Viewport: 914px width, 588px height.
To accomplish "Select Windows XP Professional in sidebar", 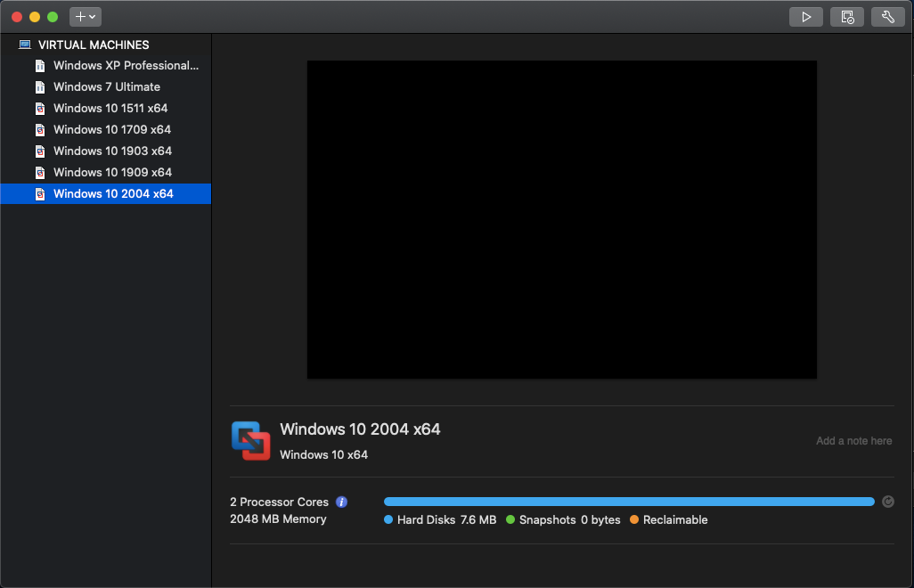I will click(x=105, y=65).
